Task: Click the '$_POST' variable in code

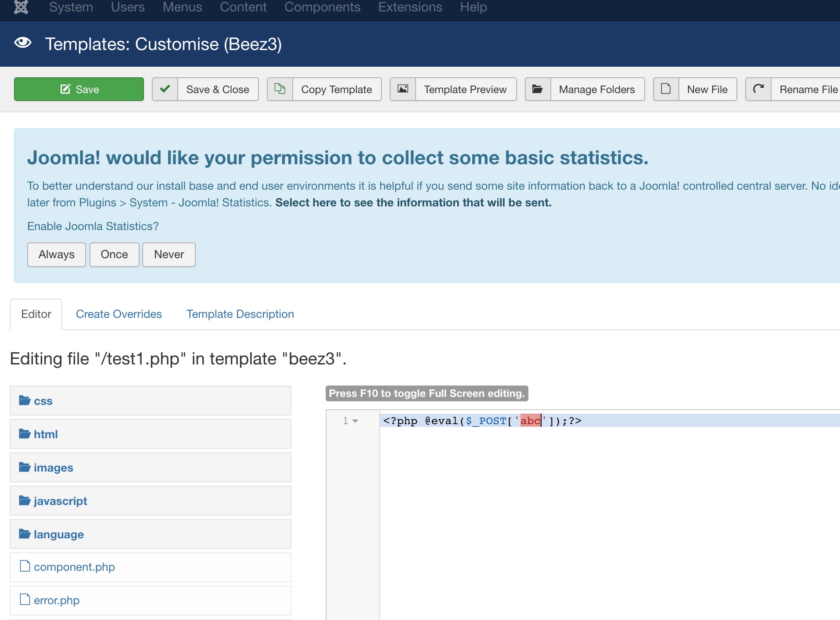Action: [x=486, y=421]
